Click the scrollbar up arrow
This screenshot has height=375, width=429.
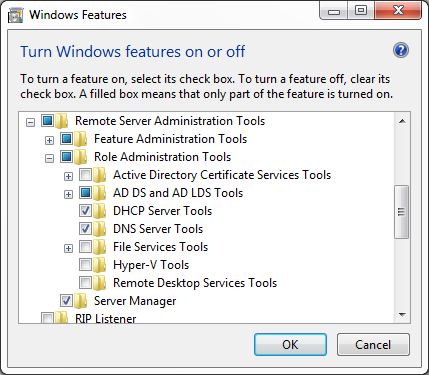click(x=402, y=121)
